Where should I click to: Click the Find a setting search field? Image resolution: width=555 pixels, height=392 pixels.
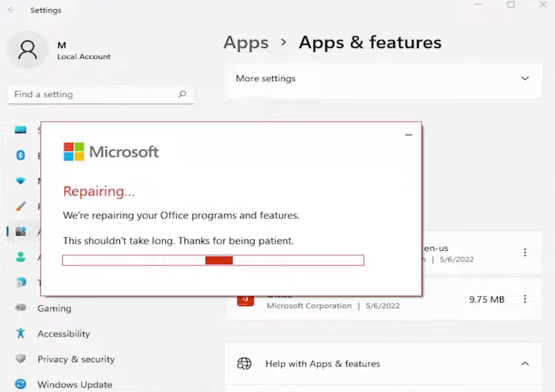(101, 94)
